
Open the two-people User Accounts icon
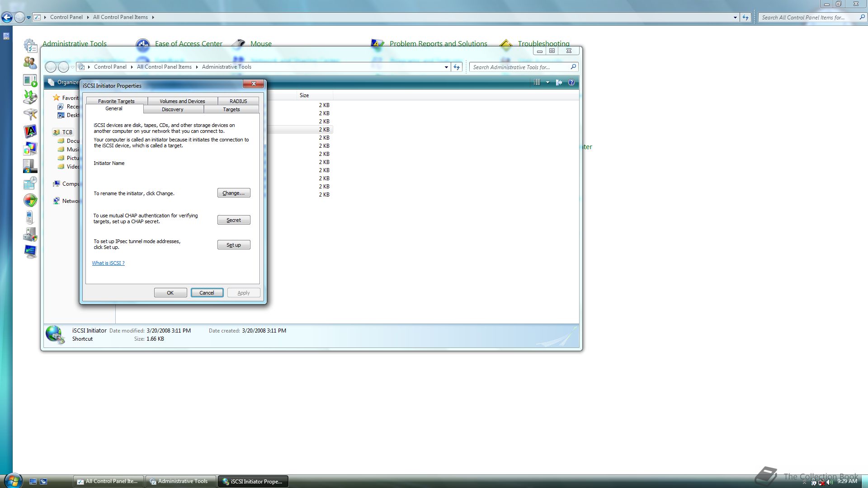pos(30,63)
